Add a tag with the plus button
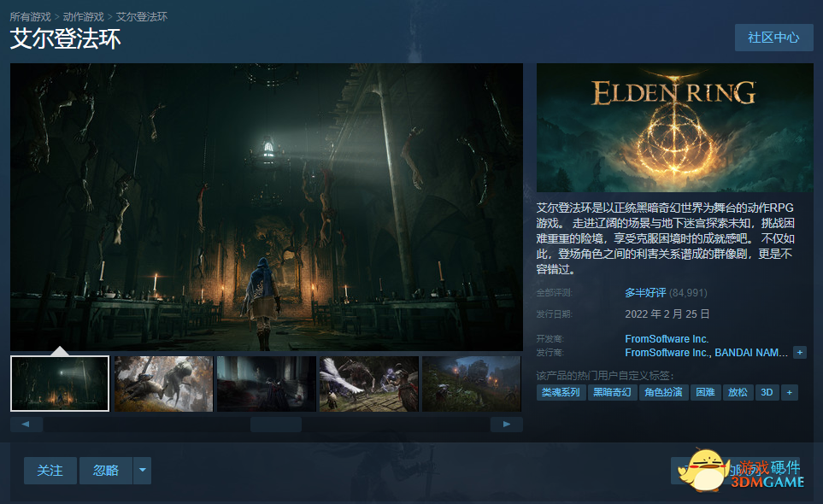 [790, 392]
